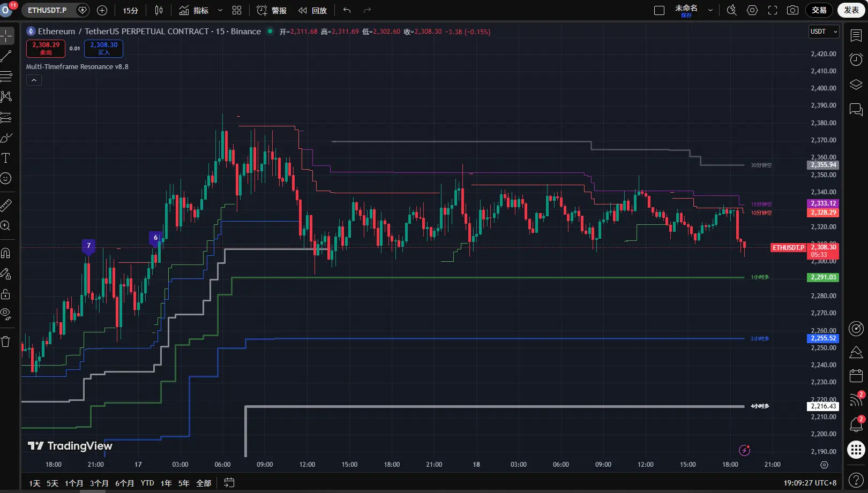Select the brush drawing tool
Viewport: 868px width, 493px height.
pyautogui.click(x=6, y=138)
